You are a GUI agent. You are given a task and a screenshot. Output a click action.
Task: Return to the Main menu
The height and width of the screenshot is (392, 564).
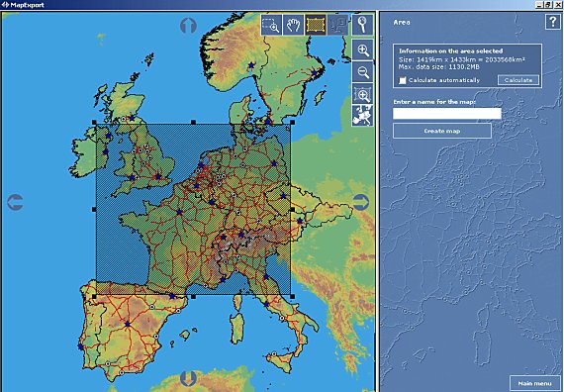[x=534, y=383]
